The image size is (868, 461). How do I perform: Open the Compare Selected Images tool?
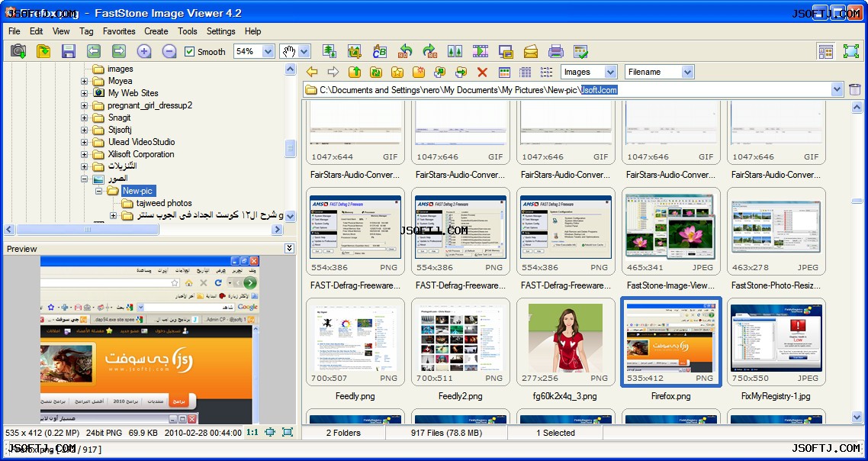(x=455, y=52)
